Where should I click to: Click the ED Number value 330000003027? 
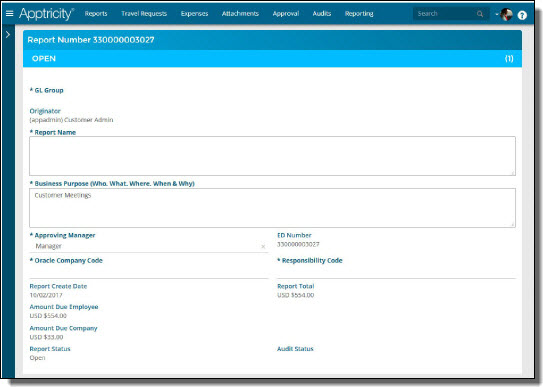[x=298, y=244]
